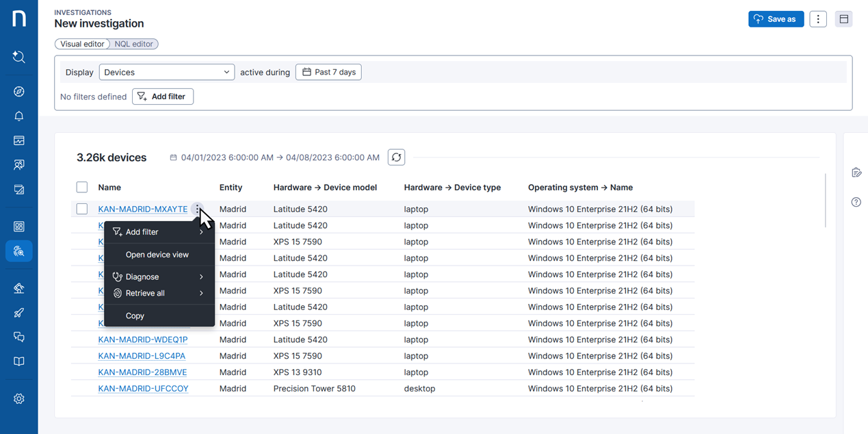This screenshot has height=434, width=868.
Task: Choose Open device view from context menu
Action: pos(157,255)
